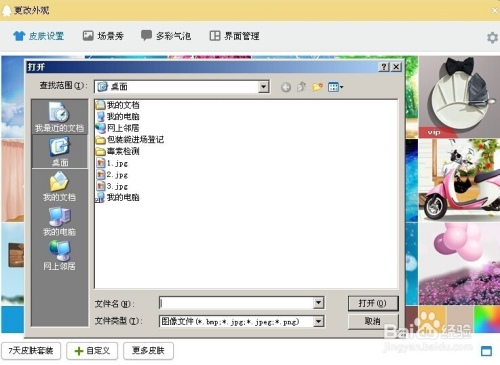
Task: Click the help question mark button in the open dialog
Action: 384,67
